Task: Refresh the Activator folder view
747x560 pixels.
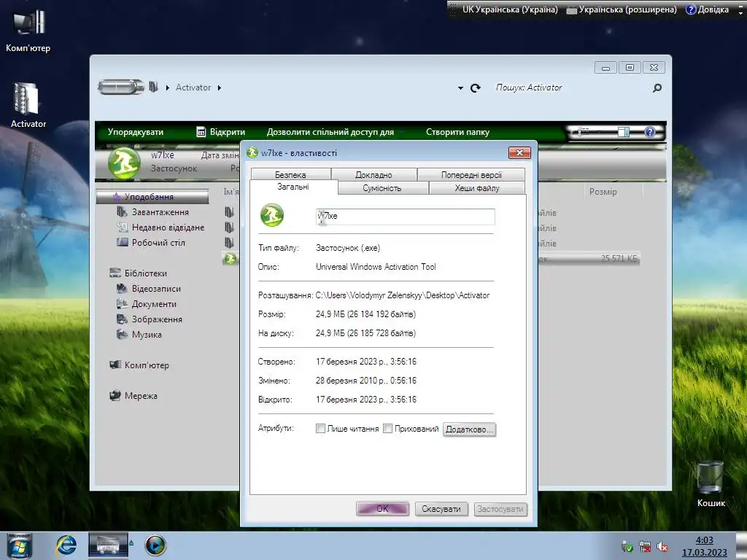Action: [x=476, y=88]
